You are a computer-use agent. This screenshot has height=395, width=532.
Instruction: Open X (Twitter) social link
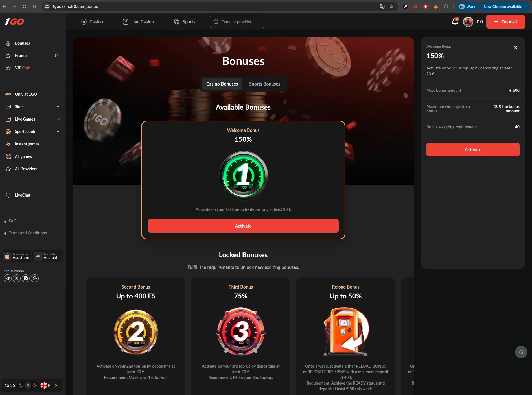pyautogui.click(x=17, y=278)
